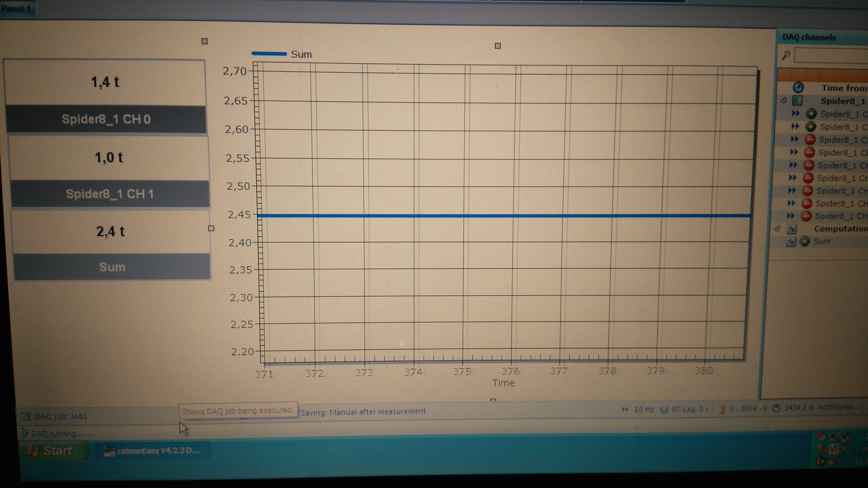Screen dimensions: 868x488
Task: Click the fx icon on the Sum row
Action: click(791, 242)
